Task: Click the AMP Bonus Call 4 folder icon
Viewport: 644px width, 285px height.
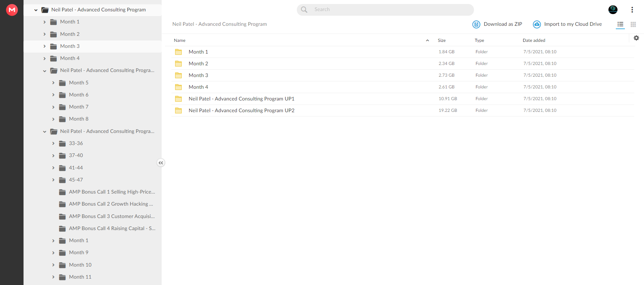Action: coord(62,228)
